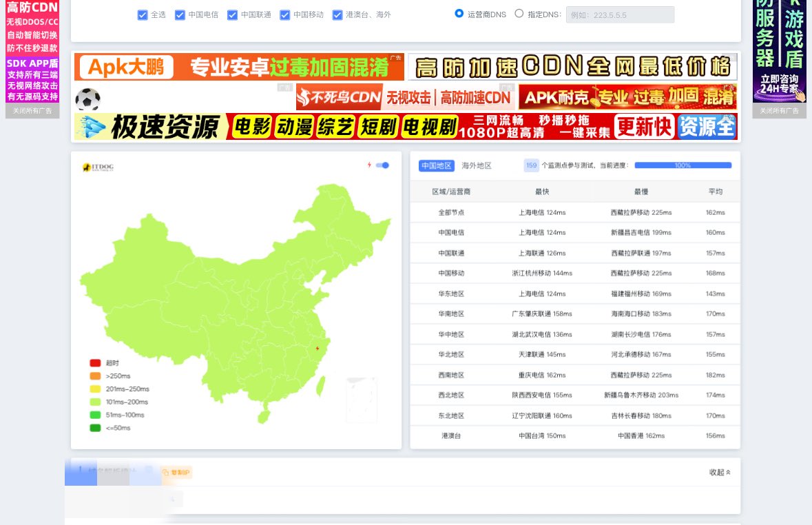Click the red 超时 legend swatch
This screenshot has height=525, width=812.
[x=95, y=362]
